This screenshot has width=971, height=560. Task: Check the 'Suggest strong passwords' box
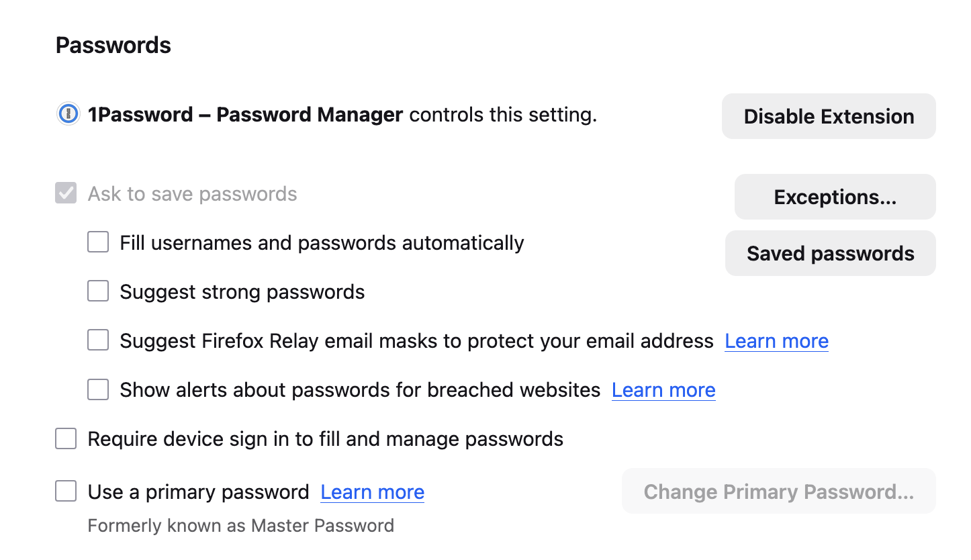[98, 291]
